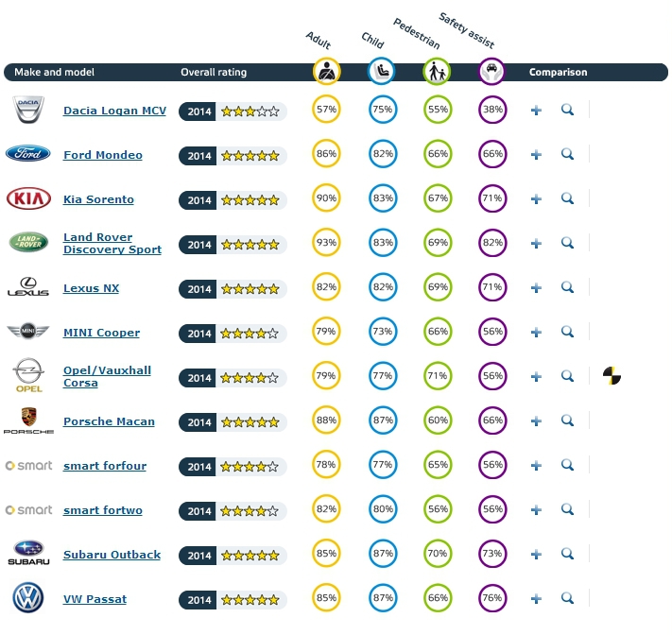This screenshot has height=635, width=672.
Task: Click the Adult occupant category icon
Action: (x=327, y=72)
